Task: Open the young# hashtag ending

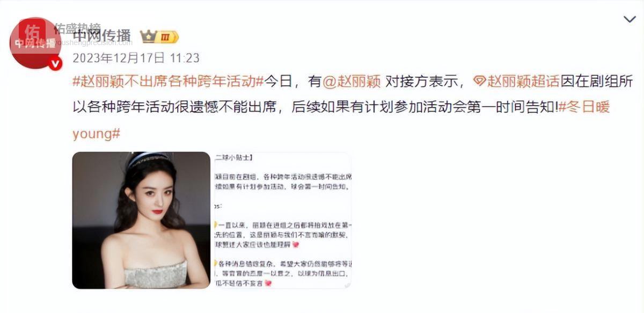Action: (96, 134)
